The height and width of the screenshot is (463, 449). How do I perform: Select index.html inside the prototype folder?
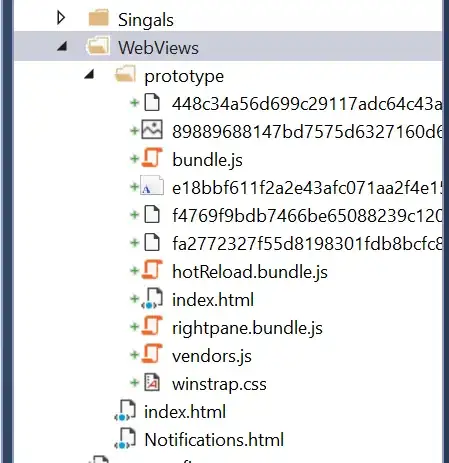point(213,300)
